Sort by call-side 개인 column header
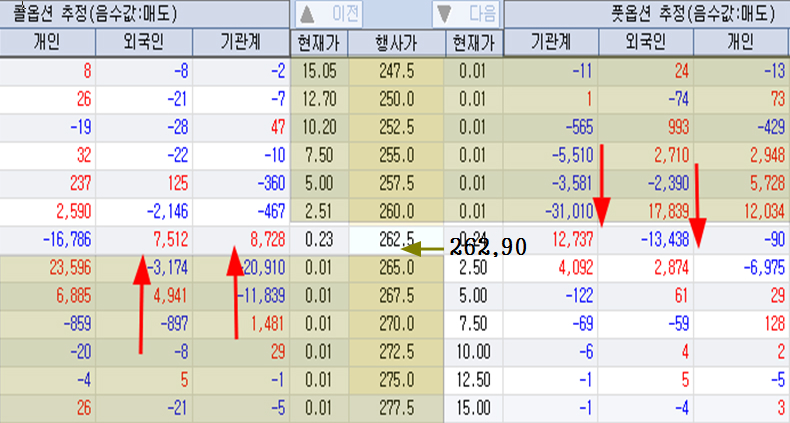 click(x=47, y=43)
